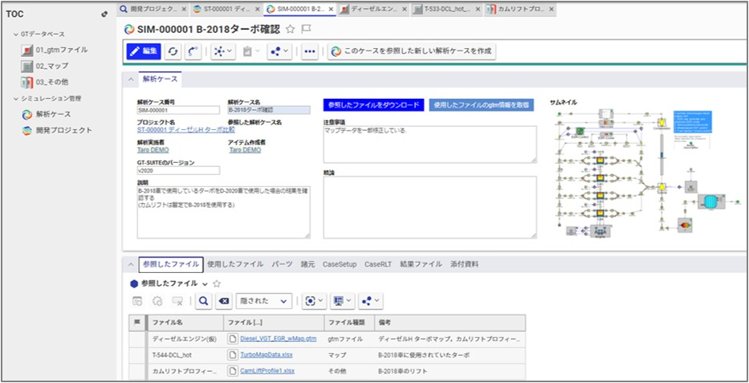Expand the 参照したファイル heading dropdown arrow
749x383 pixels.
pyautogui.click(x=204, y=284)
